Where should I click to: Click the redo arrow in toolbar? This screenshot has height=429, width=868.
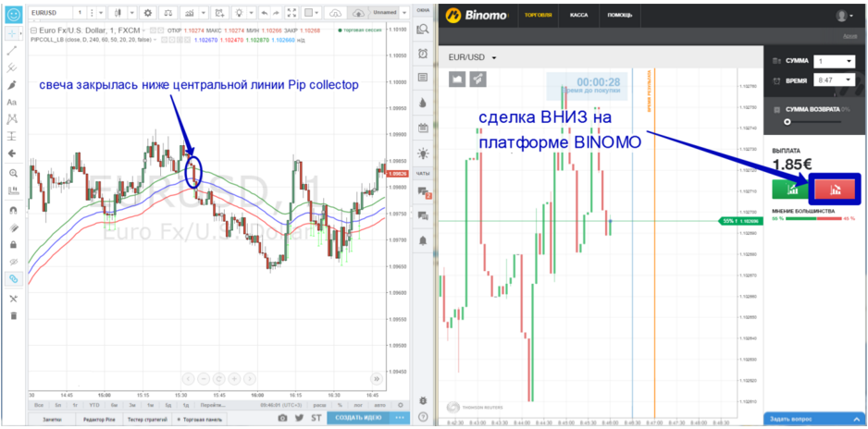point(277,12)
